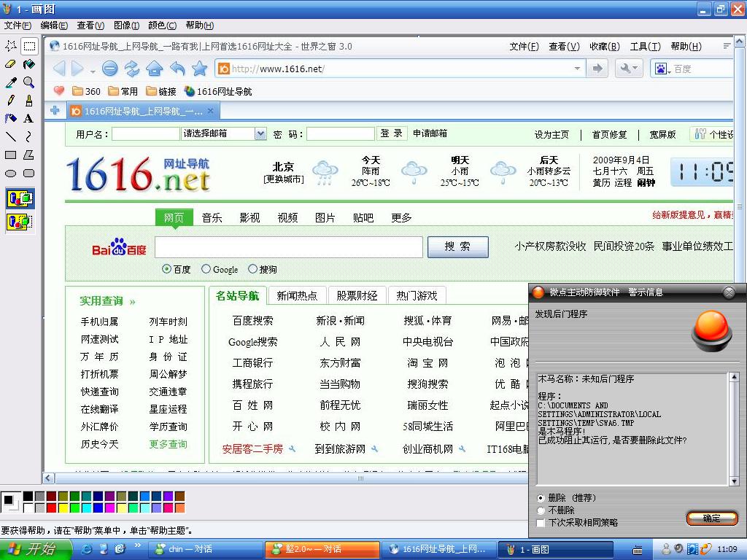Pick the red color swatch in the palette

52,507
